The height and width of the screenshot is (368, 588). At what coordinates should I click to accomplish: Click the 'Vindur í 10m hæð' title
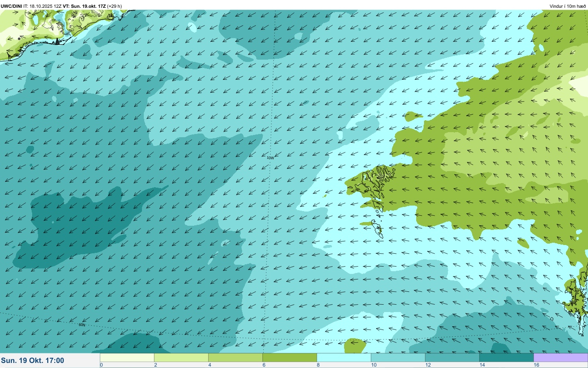pos(568,6)
